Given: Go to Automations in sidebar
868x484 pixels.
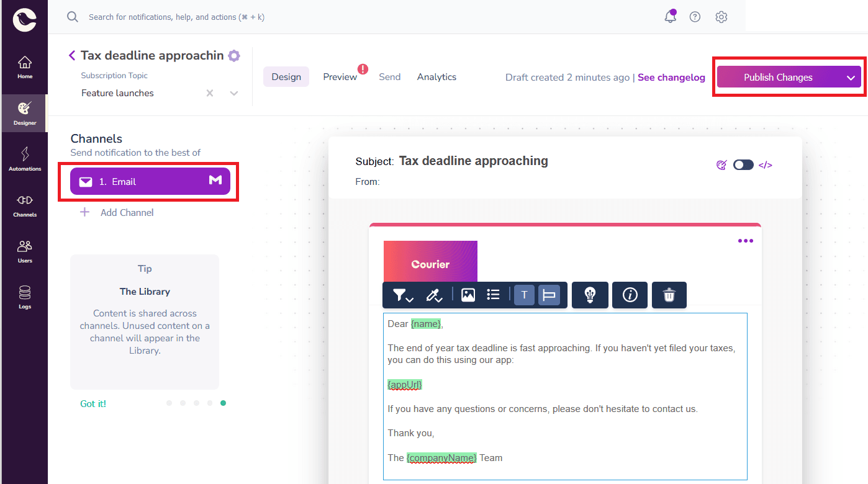Looking at the screenshot, I should (x=24, y=159).
